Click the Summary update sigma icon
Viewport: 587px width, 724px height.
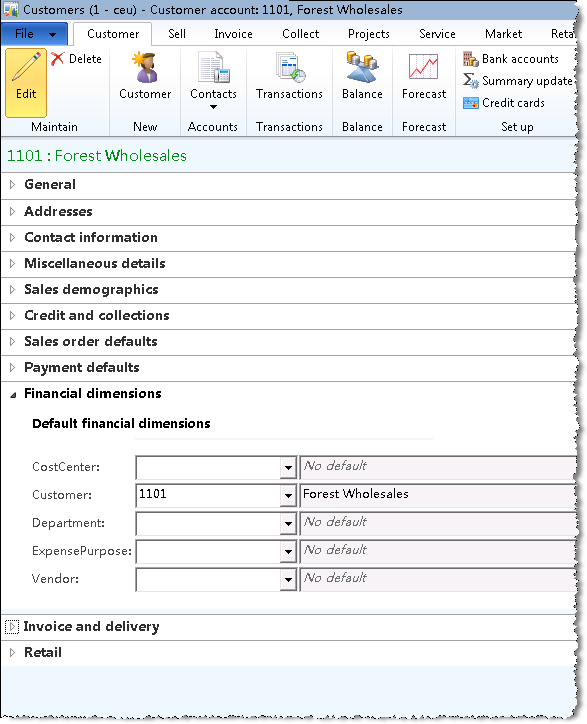471,81
